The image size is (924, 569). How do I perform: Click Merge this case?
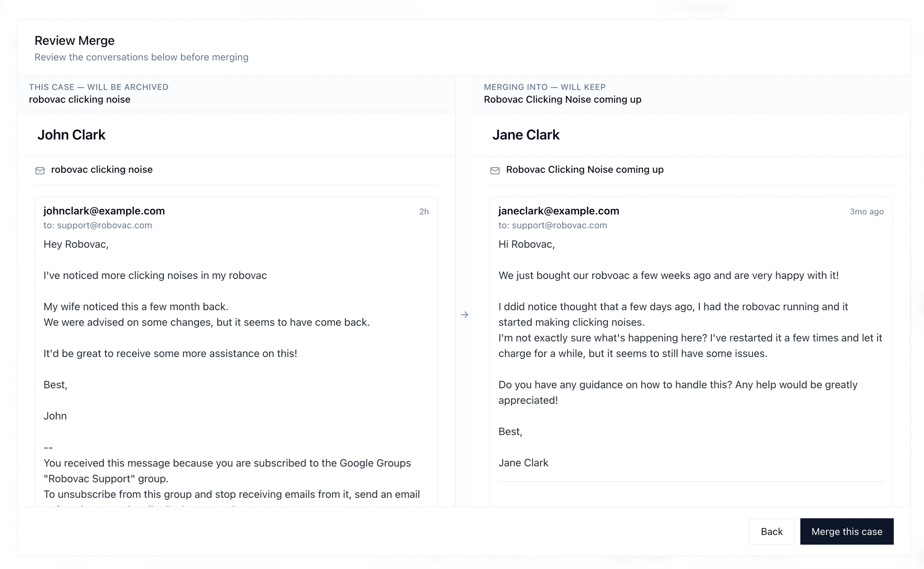pos(846,531)
